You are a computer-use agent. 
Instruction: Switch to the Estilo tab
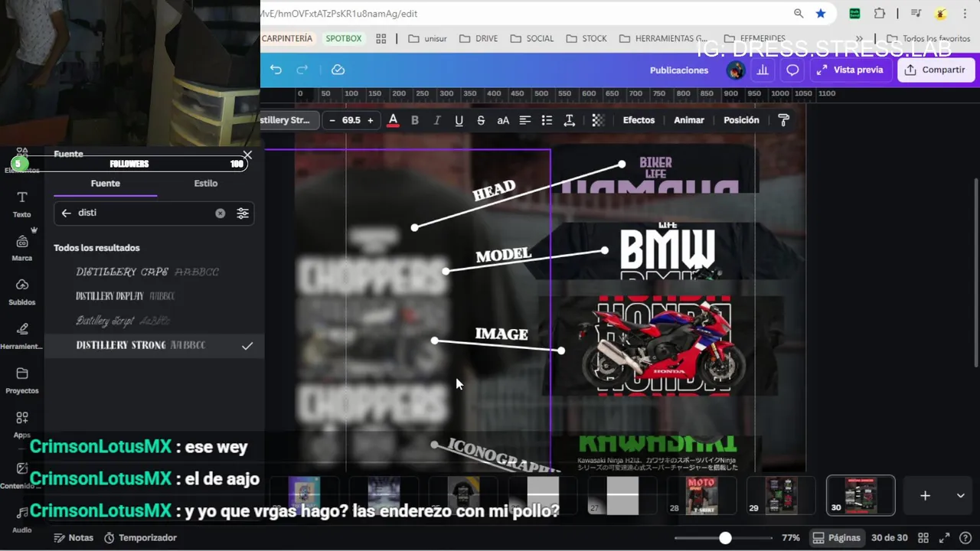(x=206, y=184)
